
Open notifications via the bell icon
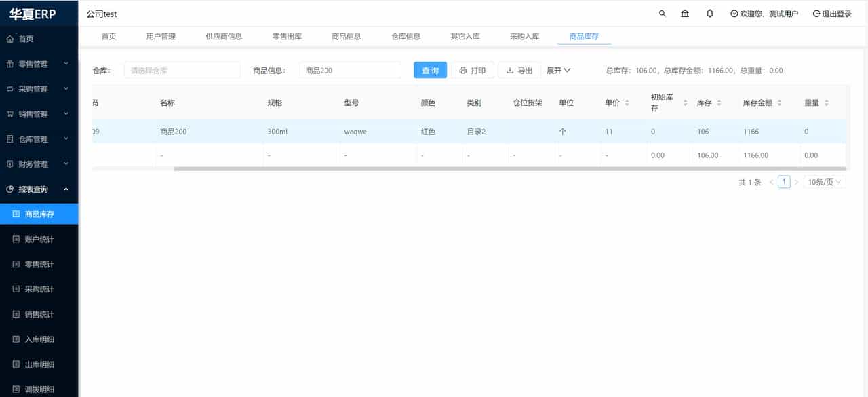click(x=709, y=13)
